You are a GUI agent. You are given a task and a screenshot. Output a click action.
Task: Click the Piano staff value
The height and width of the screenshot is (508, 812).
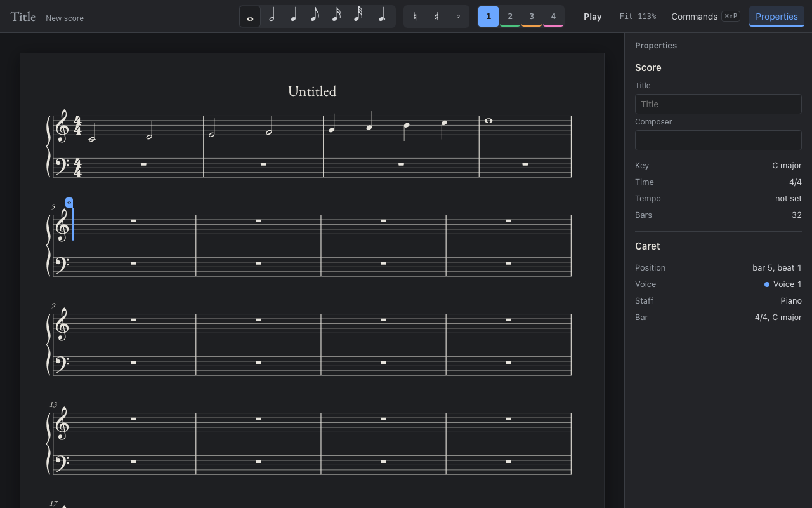[791, 300]
